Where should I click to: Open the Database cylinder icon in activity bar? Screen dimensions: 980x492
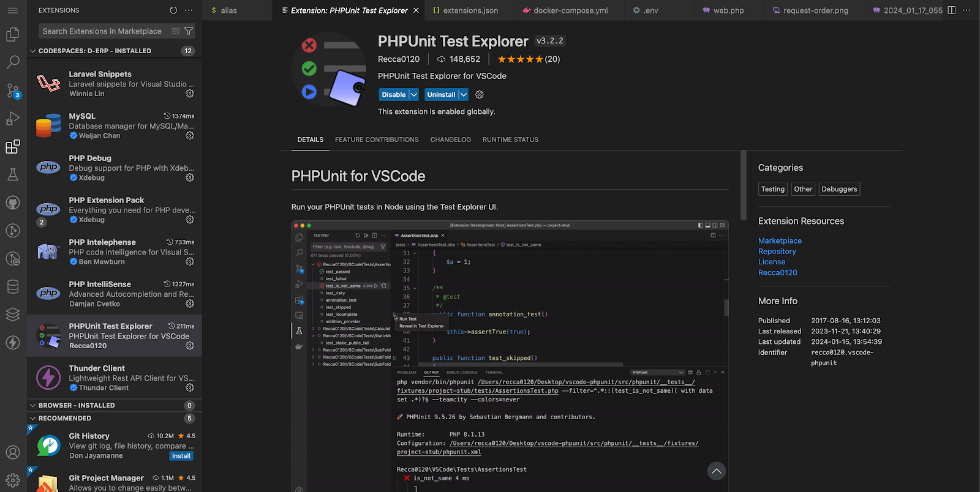coord(13,286)
